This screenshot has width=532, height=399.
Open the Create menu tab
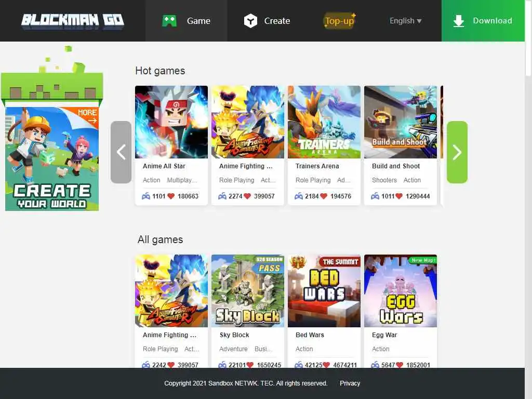[267, 21]
